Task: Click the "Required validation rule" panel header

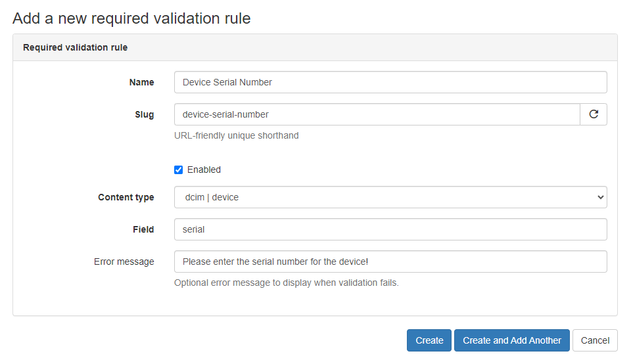Action: coord(75,47)
